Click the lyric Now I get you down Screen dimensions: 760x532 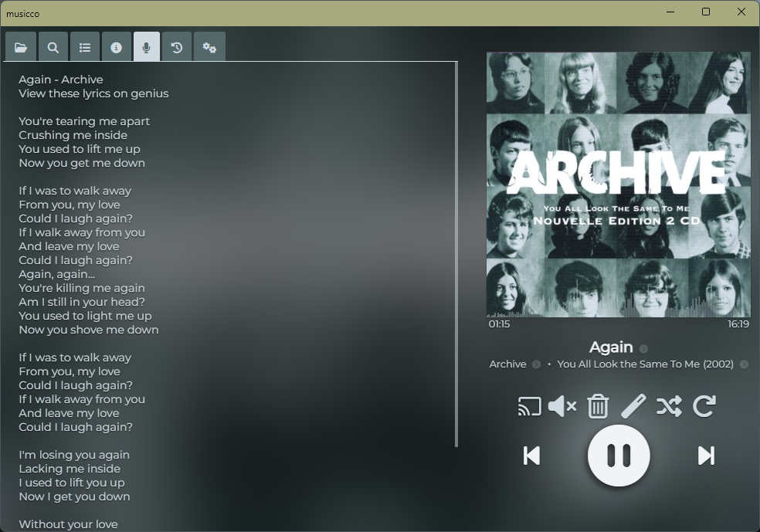(x=75, y=496)
